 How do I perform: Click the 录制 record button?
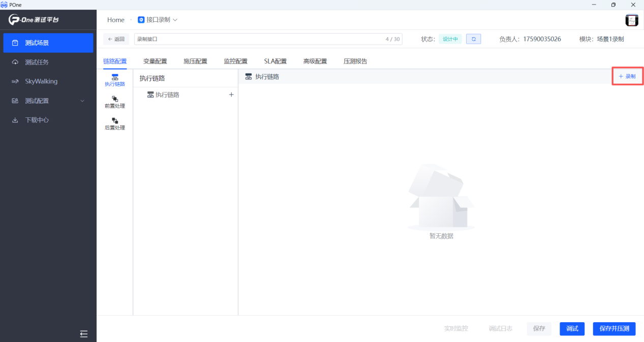[x=627, y=76]
